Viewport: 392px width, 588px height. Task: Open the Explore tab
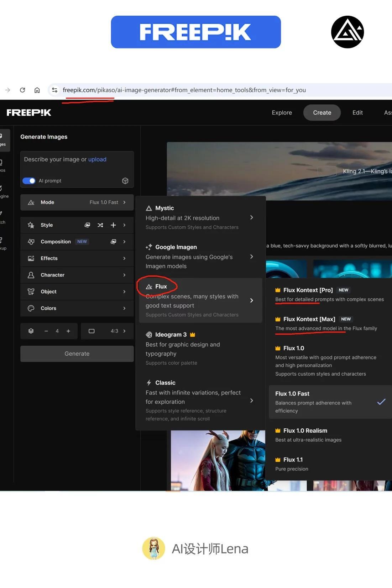click(x=282, y=113)
